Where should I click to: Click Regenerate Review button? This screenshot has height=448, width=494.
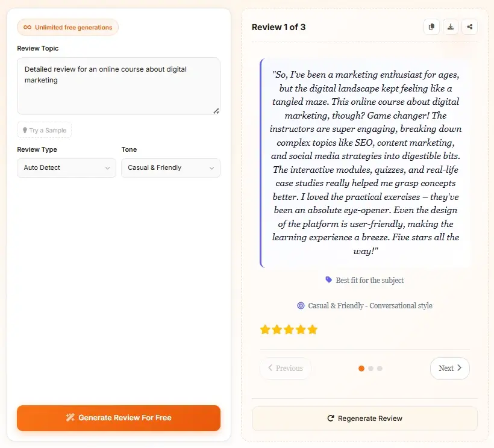click(364, 418)
